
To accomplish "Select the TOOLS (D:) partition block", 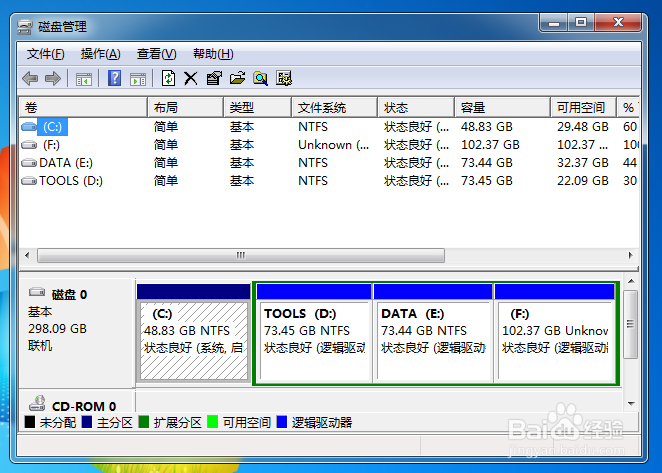I will click(314, 334).
